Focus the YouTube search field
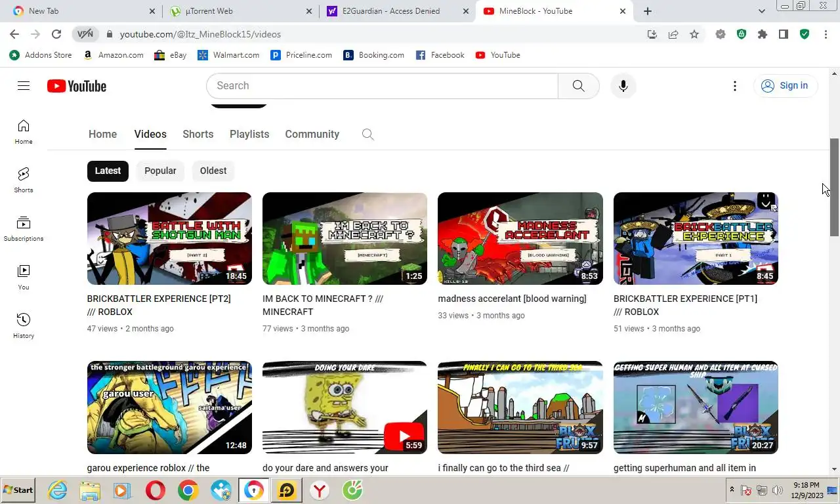Viewport: 840px width, 504px height. [382, 86]
